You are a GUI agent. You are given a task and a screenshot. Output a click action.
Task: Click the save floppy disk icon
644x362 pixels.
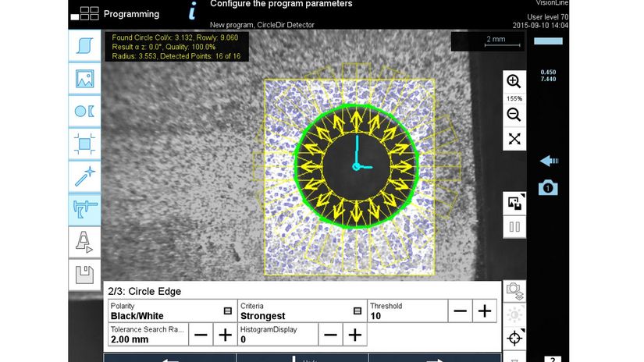click(84, 275)
